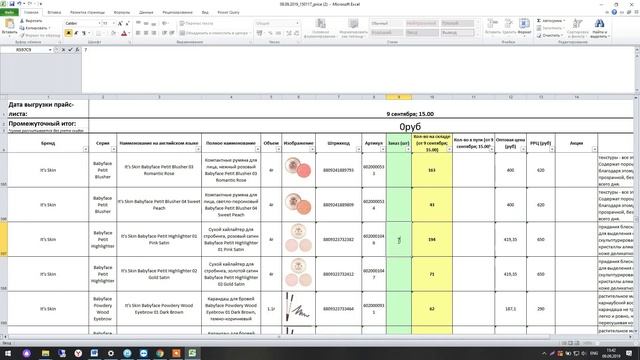
Task: Click the Save icon in Quick Access Toolbar
Action: 12,4
